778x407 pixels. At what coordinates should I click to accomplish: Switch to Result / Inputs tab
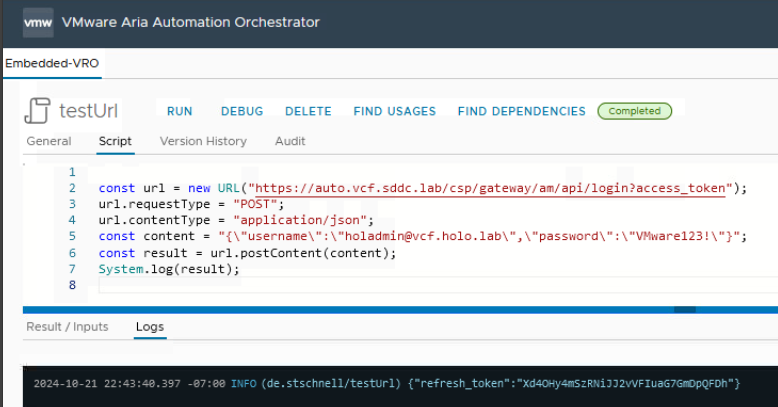67,327
